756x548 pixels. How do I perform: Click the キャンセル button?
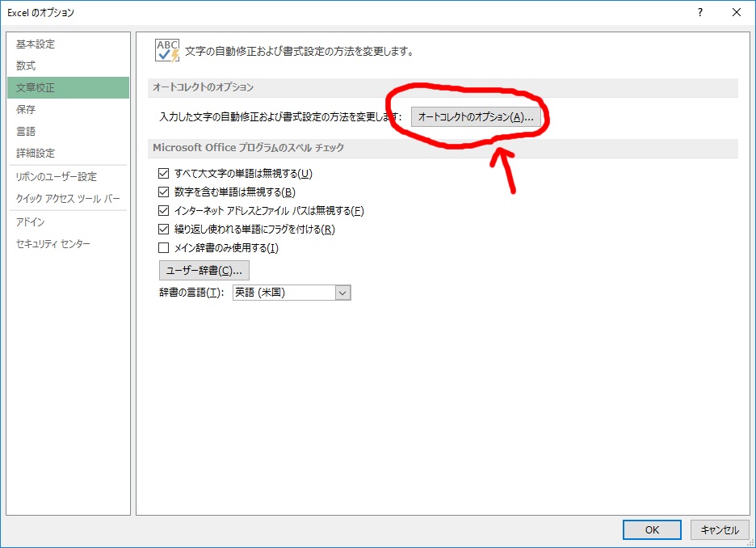(720, 529)
